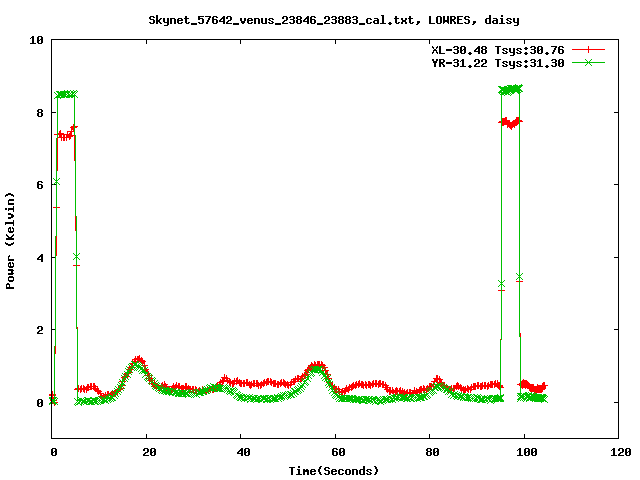Viewport: 640px width, 480px height.
Task: Click y-axis tick label 8
Action: pyautogui.click(x=40, y=113)
